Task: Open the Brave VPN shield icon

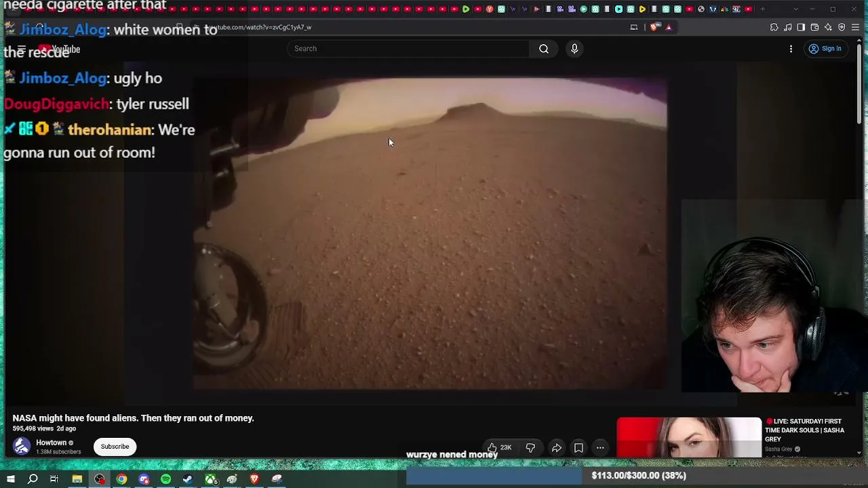Action: point(842,27)
